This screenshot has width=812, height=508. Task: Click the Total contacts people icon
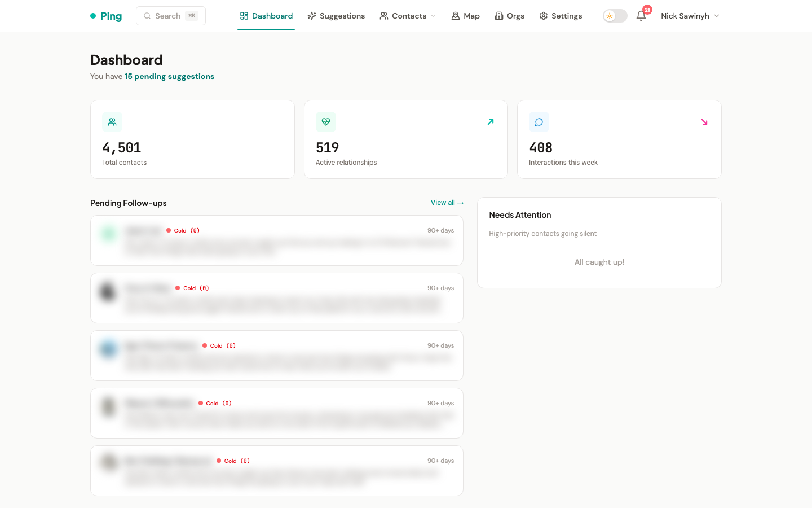(x=112, y=122)
